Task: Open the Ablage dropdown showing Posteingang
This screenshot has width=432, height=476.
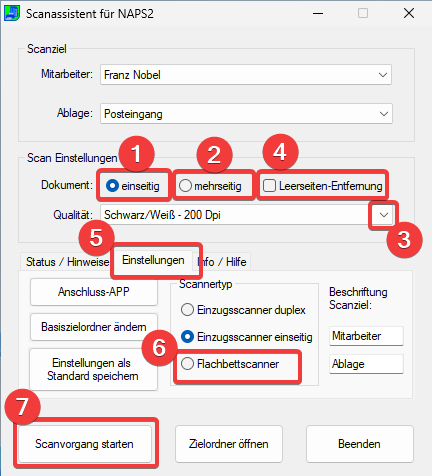Action: pyautogui.click(x=246, y=114)
